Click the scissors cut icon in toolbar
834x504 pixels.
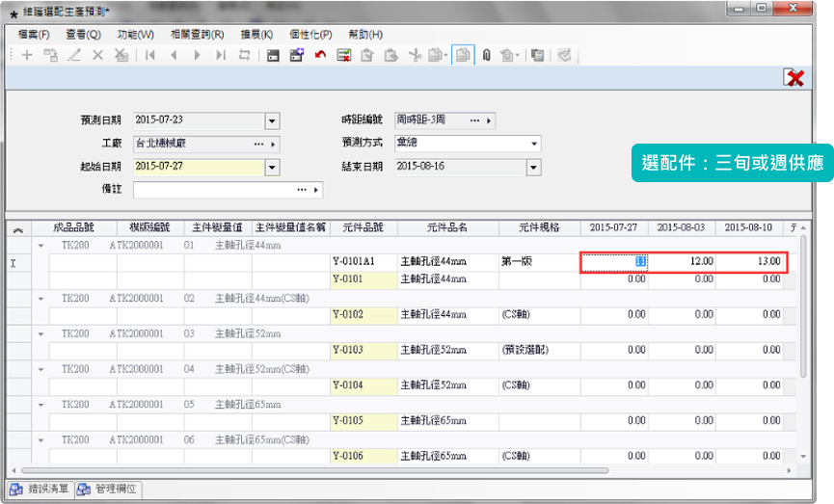point(415,55)
